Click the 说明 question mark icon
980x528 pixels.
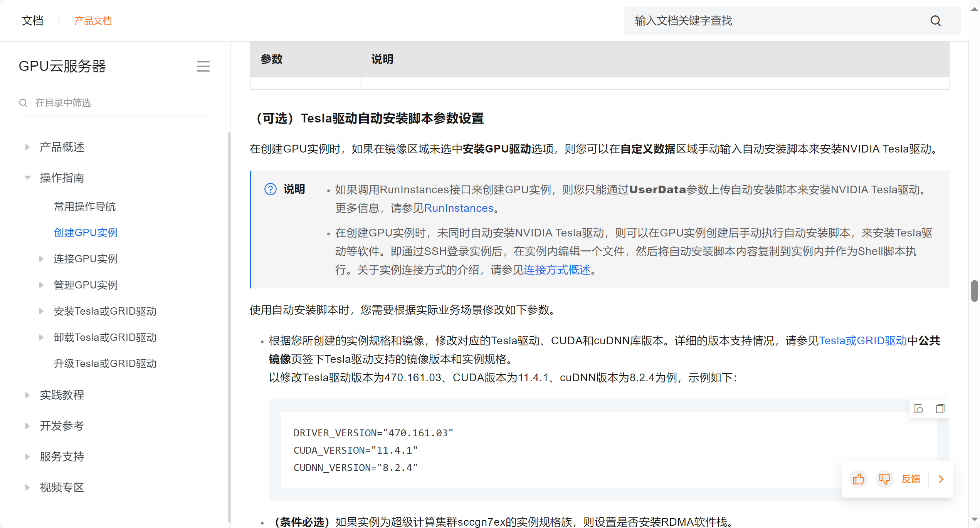270,189
